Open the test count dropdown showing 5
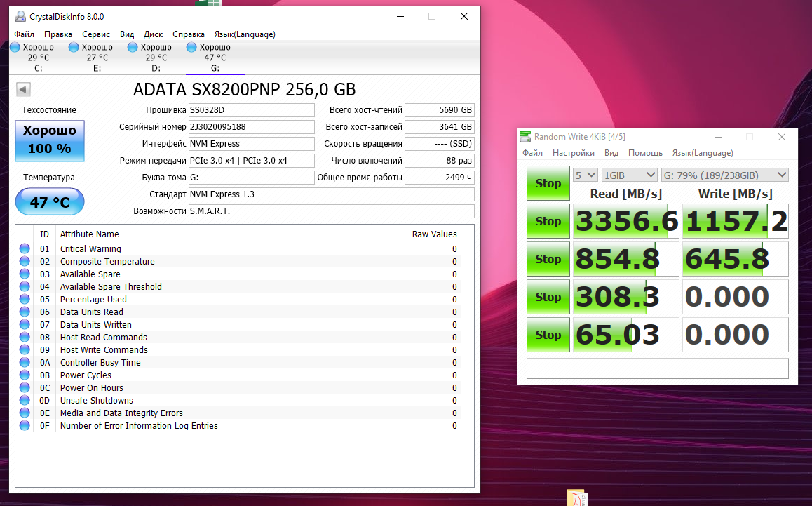The image size is (812, 506). [x=586, y=175]
